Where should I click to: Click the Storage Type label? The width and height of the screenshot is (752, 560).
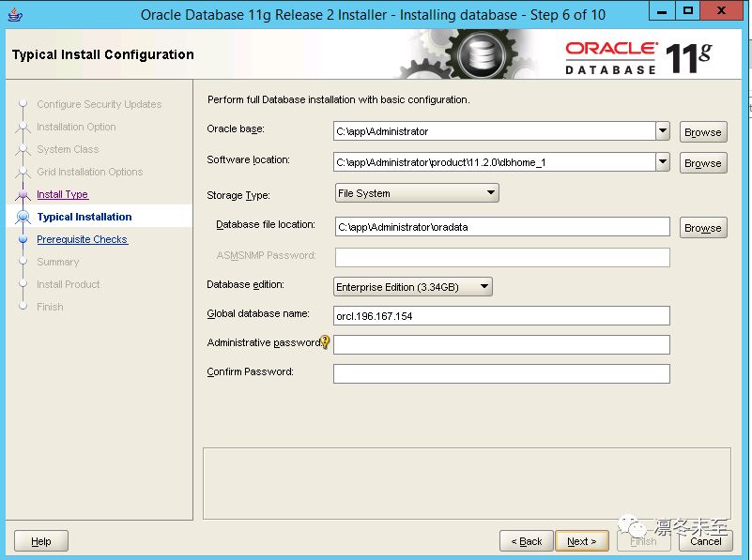pyautogui.click(x=238, y=195)
